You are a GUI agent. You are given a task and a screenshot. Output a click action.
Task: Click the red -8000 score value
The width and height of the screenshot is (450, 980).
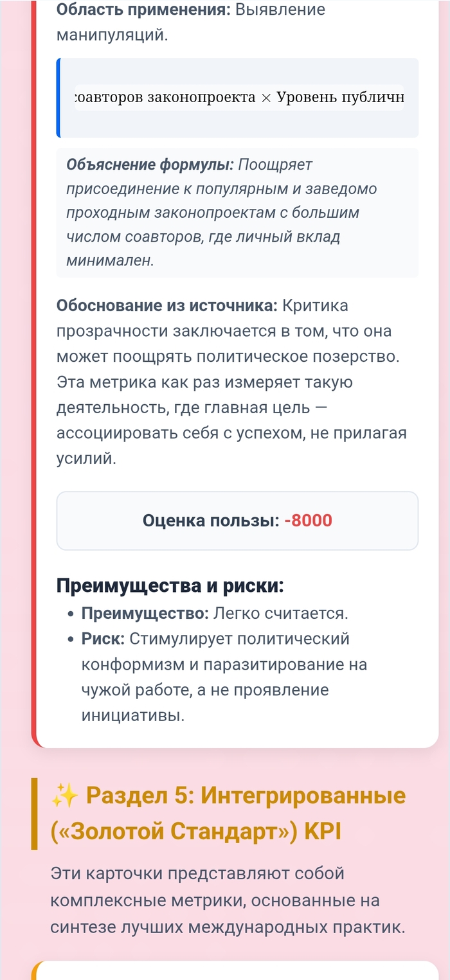308,521
